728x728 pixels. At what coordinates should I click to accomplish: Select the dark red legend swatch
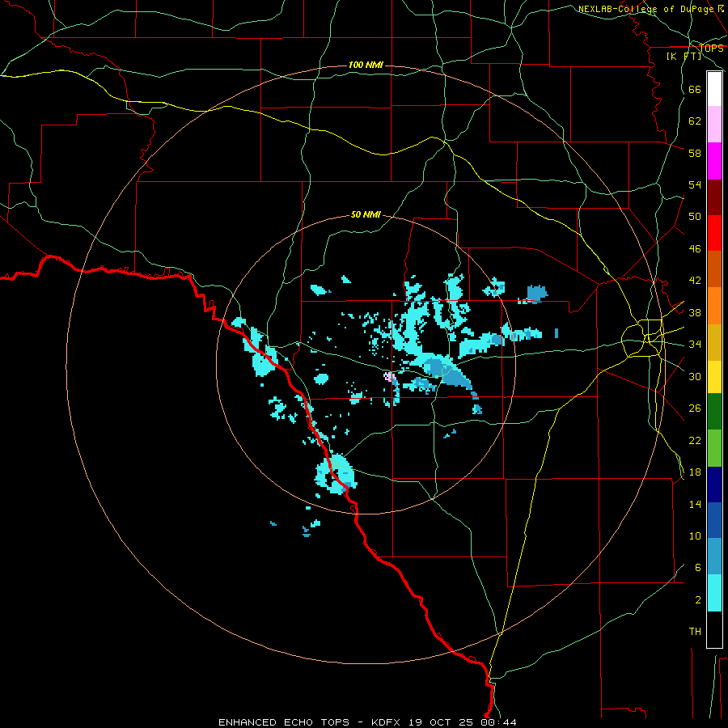pos(714,197)
